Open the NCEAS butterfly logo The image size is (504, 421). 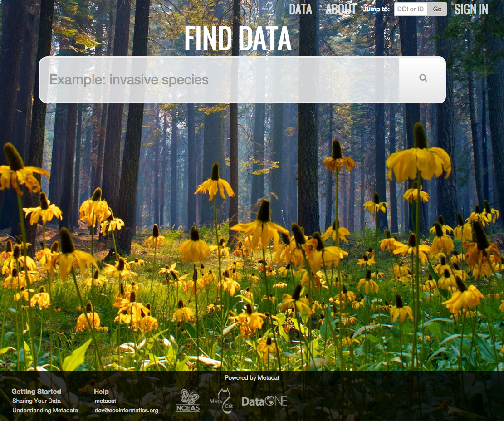pos(188,400)
